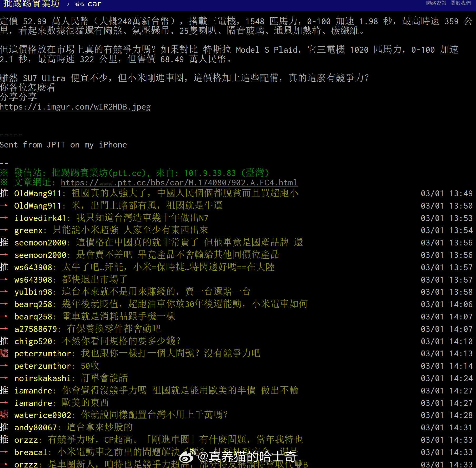Click the comment text 這台拿來炒股的
This screenshot has width=476, height=468.
99,428
